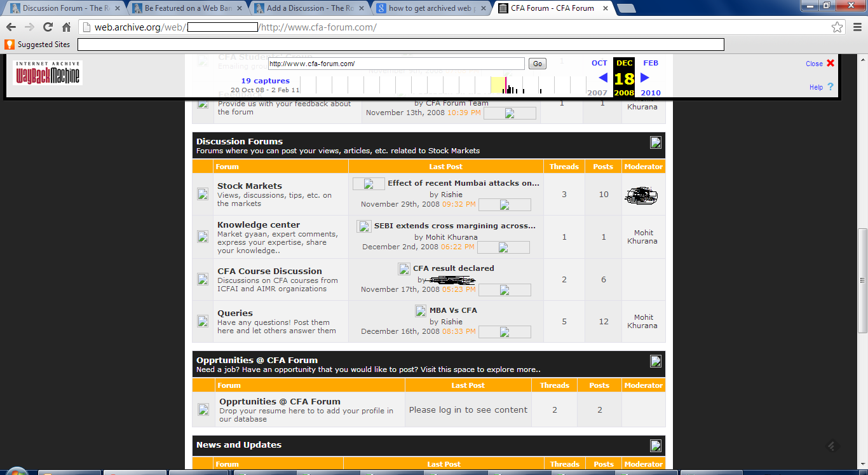Open the Chrome wrench menu
The height and width of the screenshot is (475, 868).
(857, 27)
